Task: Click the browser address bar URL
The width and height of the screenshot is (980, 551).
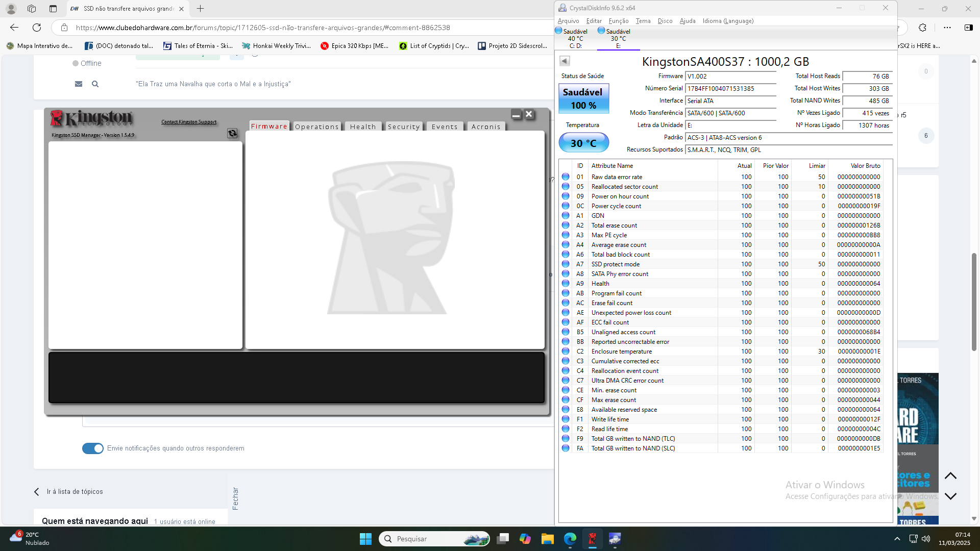Action: tap(263, 28)
